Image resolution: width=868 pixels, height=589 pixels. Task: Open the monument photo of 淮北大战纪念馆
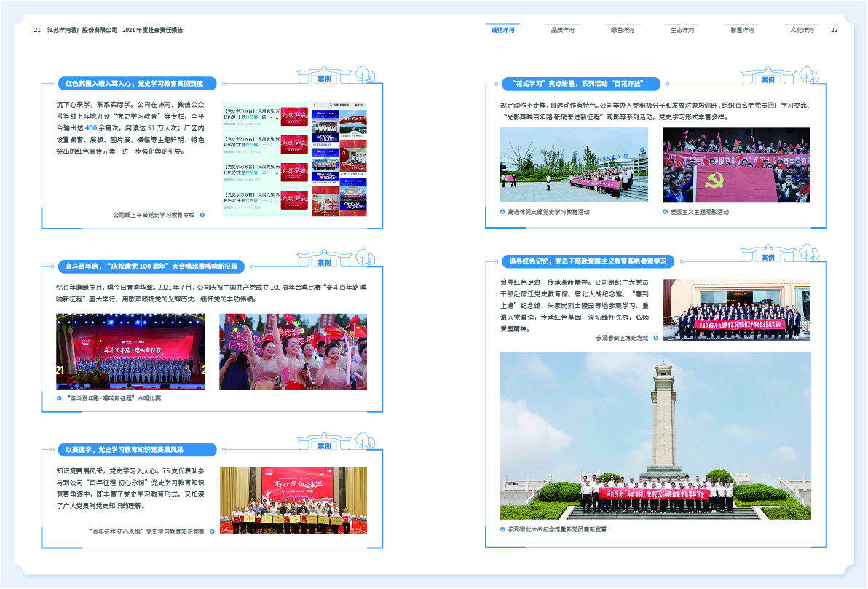pos(655,435)
